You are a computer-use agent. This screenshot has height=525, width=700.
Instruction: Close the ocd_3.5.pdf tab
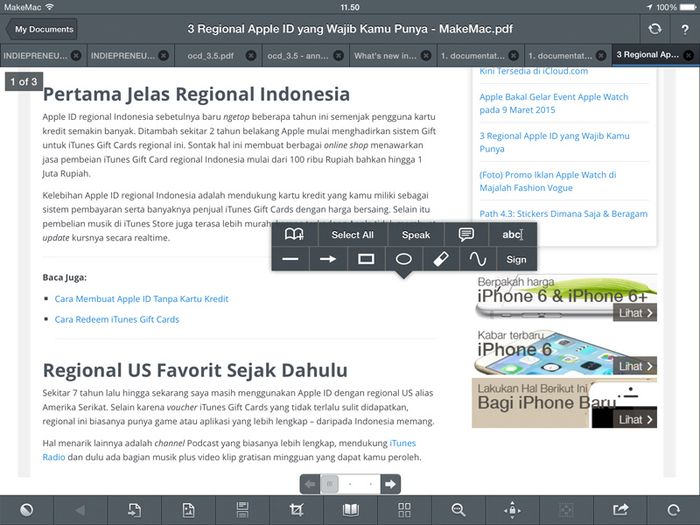pos(251,55)
